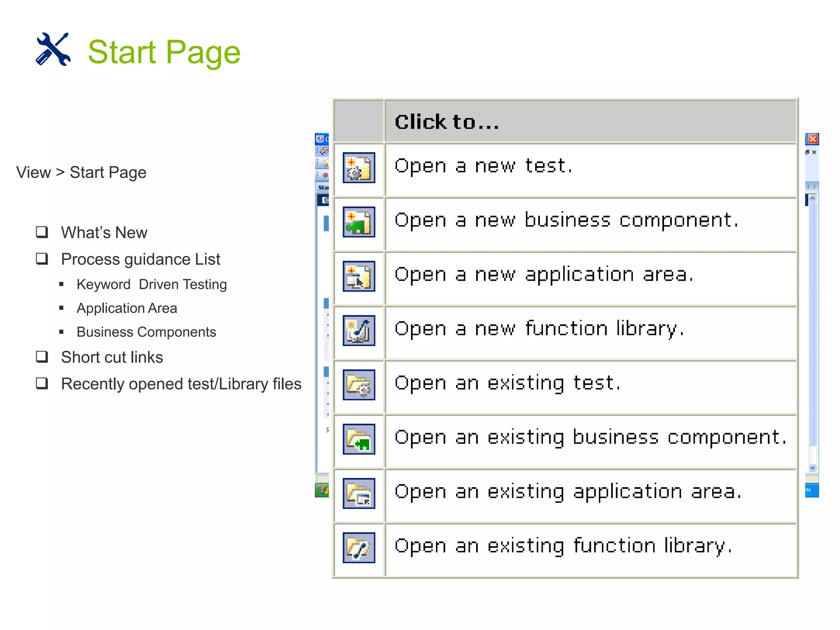This screenshot has height=630, width=840.
Task: Click the What's New bullet checkbox
Action: [42, 232]
